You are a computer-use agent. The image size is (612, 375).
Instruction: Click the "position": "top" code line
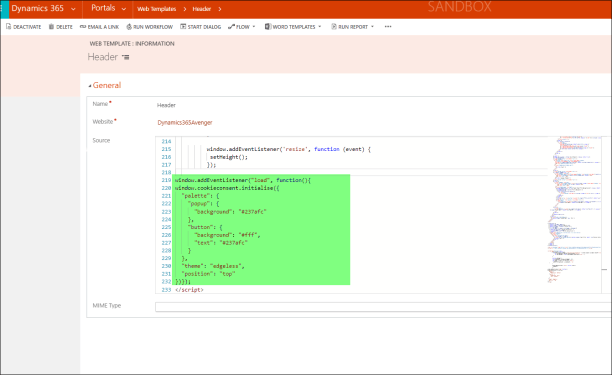tap(208, 274)
